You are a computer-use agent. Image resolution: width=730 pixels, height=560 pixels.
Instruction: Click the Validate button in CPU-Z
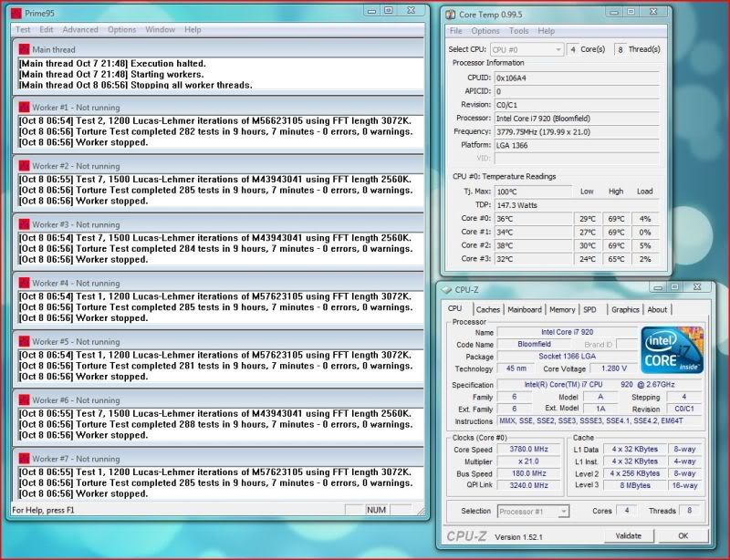[x=629, y=537]
